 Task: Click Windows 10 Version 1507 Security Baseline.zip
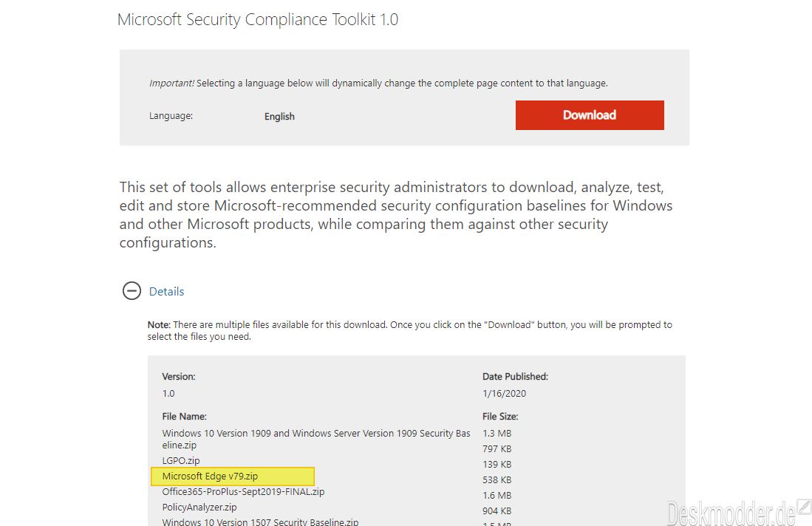pyautogui.click(x=260, y=522)
